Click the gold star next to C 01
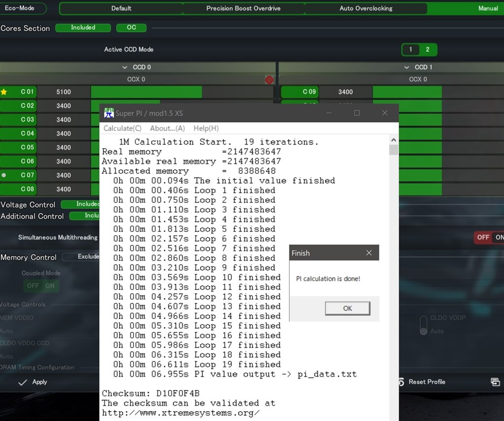504x421 pixels. click(4, 92)
